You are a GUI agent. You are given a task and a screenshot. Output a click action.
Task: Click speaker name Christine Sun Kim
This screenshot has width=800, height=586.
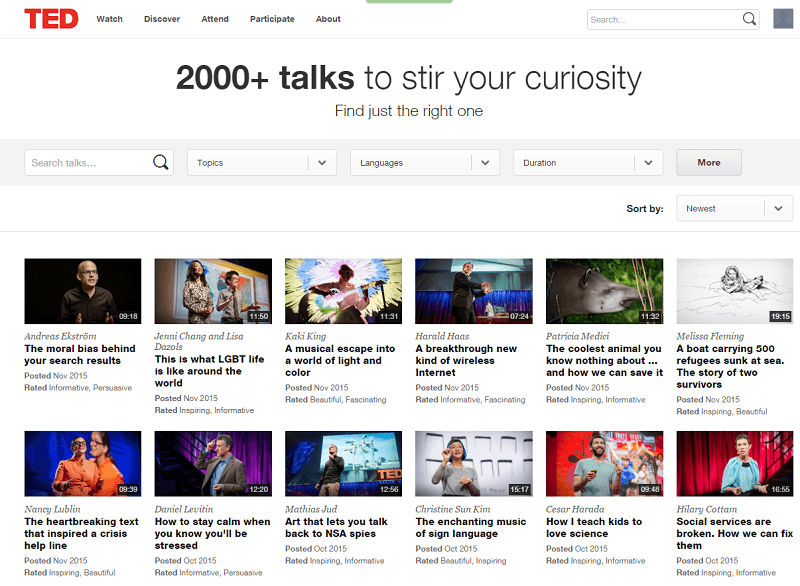(453, 509)
